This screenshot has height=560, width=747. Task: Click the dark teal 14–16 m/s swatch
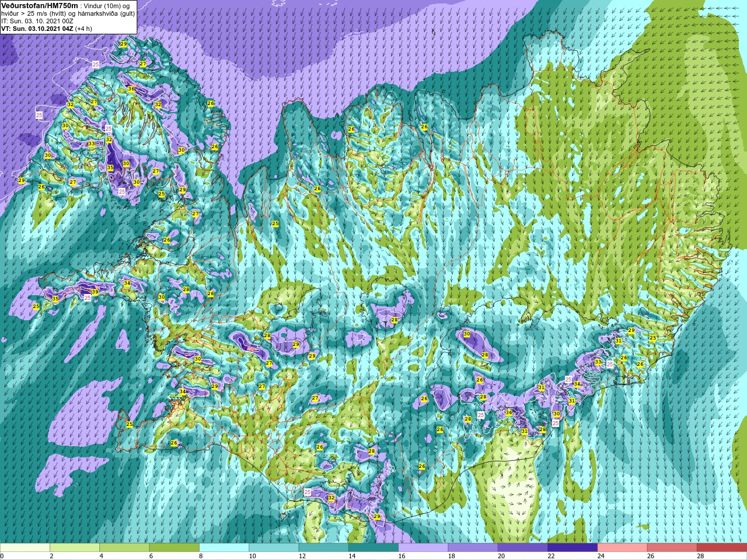coord(373,548)
